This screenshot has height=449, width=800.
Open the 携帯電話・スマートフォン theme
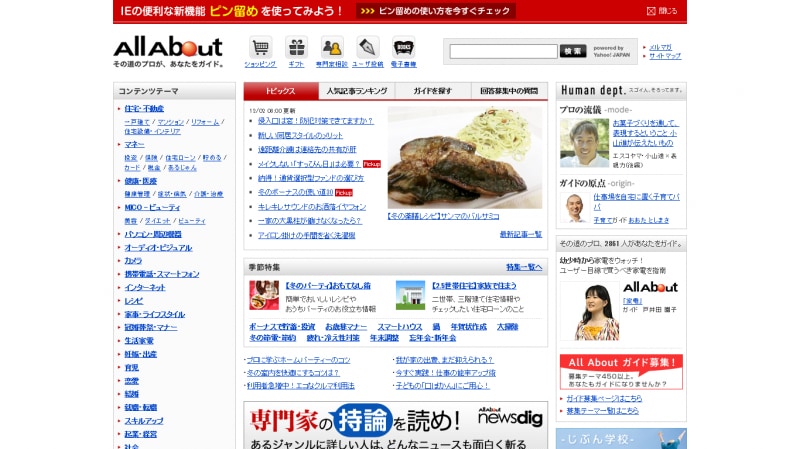tap(162, 274)
